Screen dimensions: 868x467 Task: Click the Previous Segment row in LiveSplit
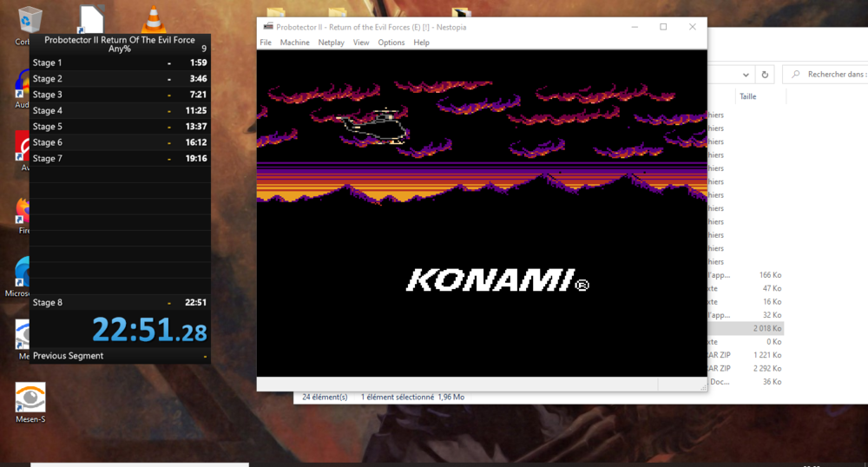[x=120, y=356]
